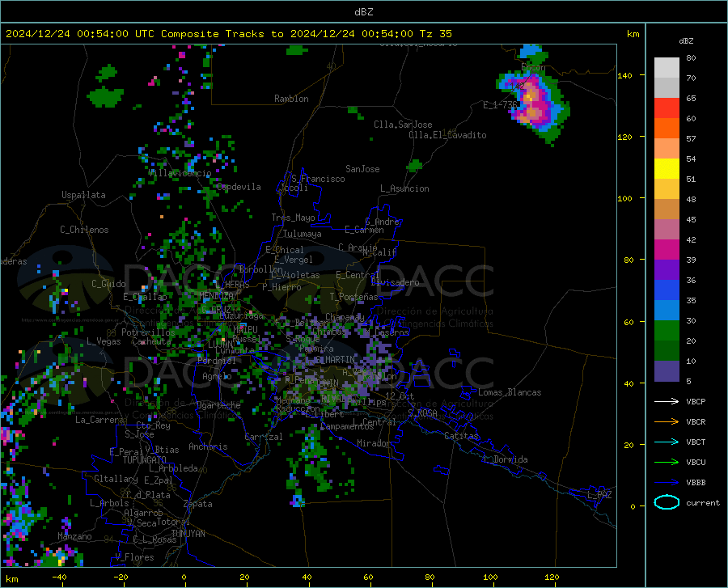Click the Tres_Mayo label
This screenshot has height=588, width=728.
click(x=293, y=218)
